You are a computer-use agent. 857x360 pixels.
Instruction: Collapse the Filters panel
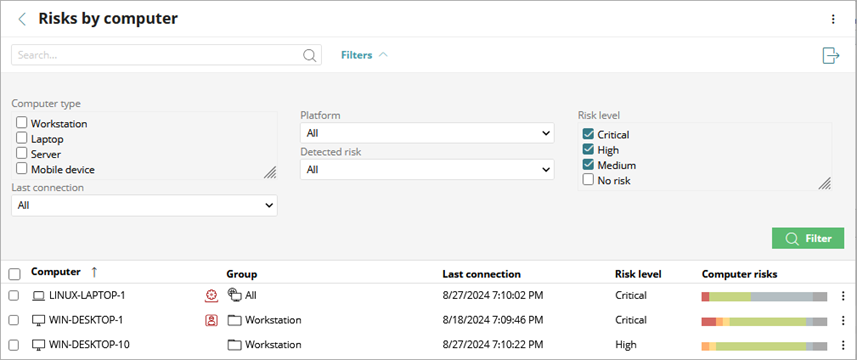pyautogui.click(x=364, y=55)
